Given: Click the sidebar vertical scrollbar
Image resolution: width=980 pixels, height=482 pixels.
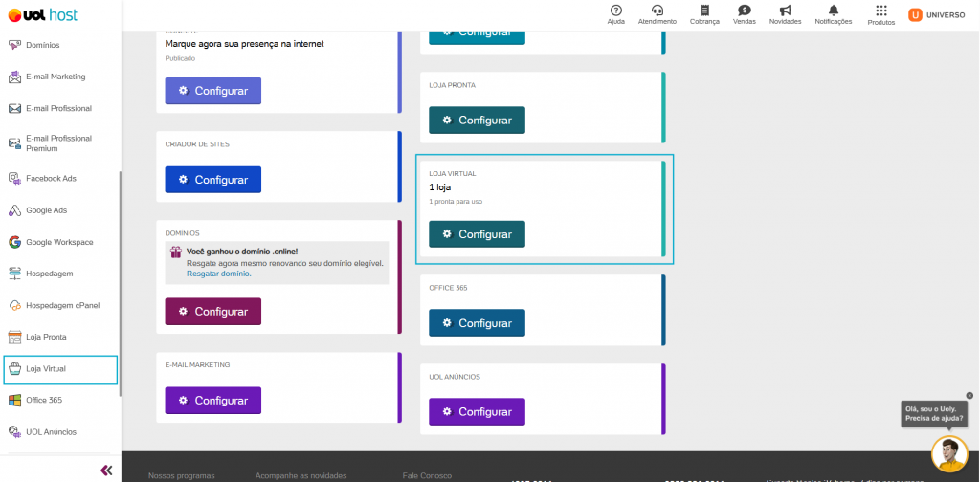Looking at the screenshot, I should pyautogui.click(x=120, y=283).
